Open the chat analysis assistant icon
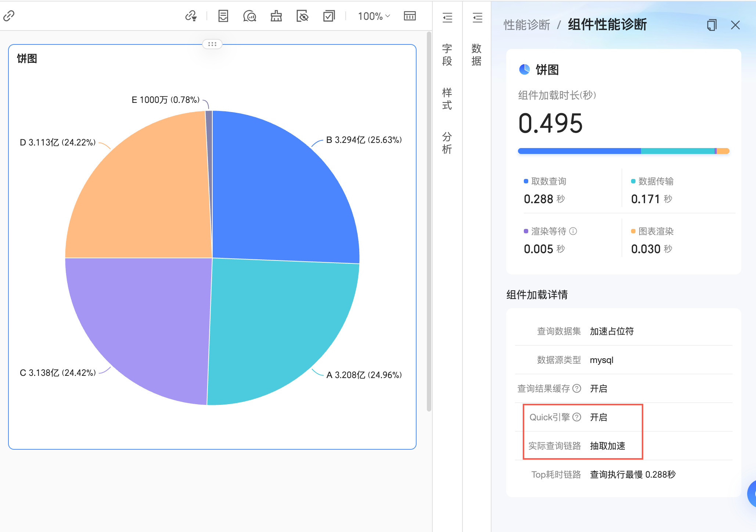Viewport: 756px width, 532px height. 249,16
